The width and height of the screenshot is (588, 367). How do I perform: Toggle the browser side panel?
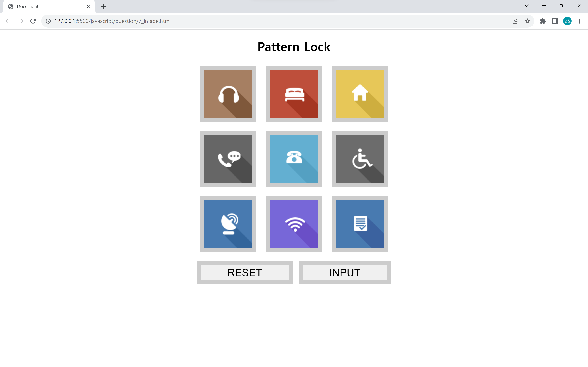pos(555,21)
